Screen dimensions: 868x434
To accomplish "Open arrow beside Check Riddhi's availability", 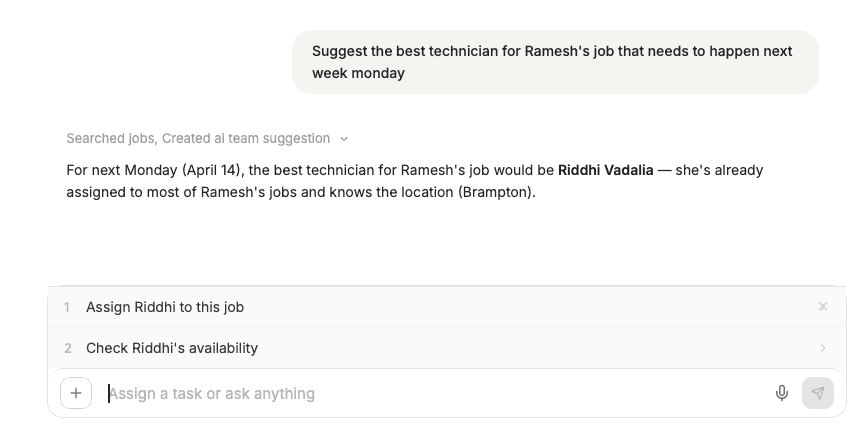I will pyautogui.click(x=823, y=348).
